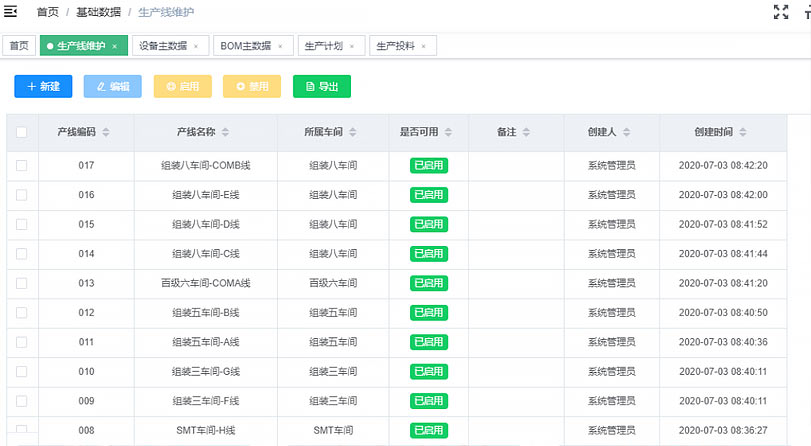Check the row 017 checkbox
The height and width of the screenshot is (446, 811).
[22, 166]
